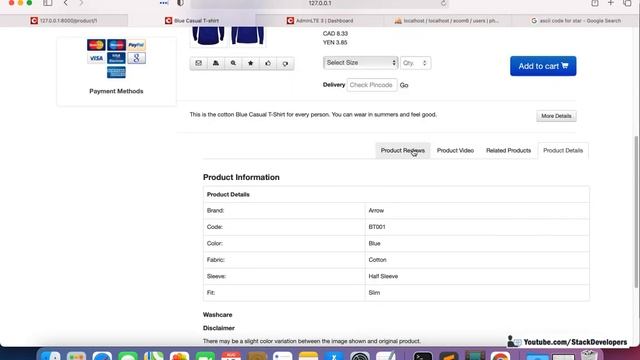Click the Google Wallet payment logo
640x360 pixels.
[136, 58]
